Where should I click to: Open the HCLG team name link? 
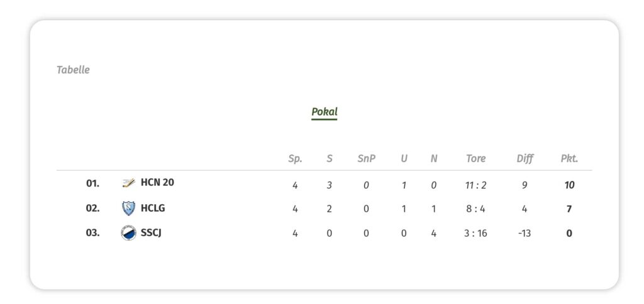click(x=153, y=208)
